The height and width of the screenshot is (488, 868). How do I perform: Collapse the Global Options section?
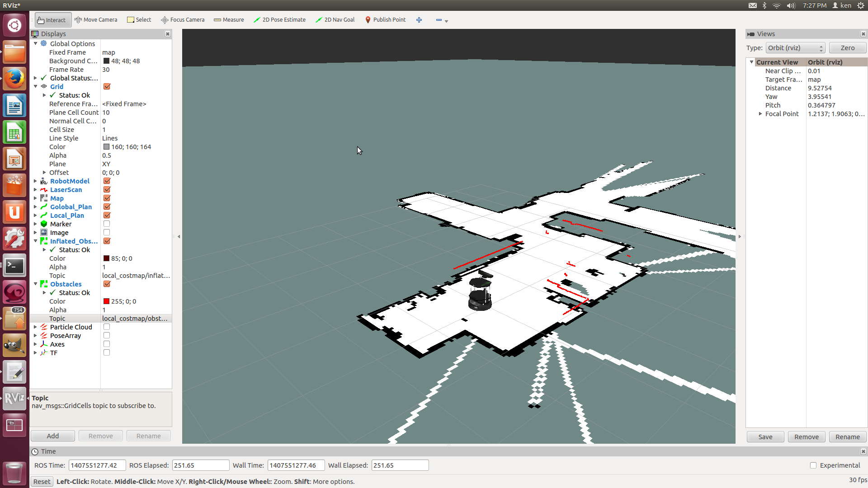coord(35,44)
